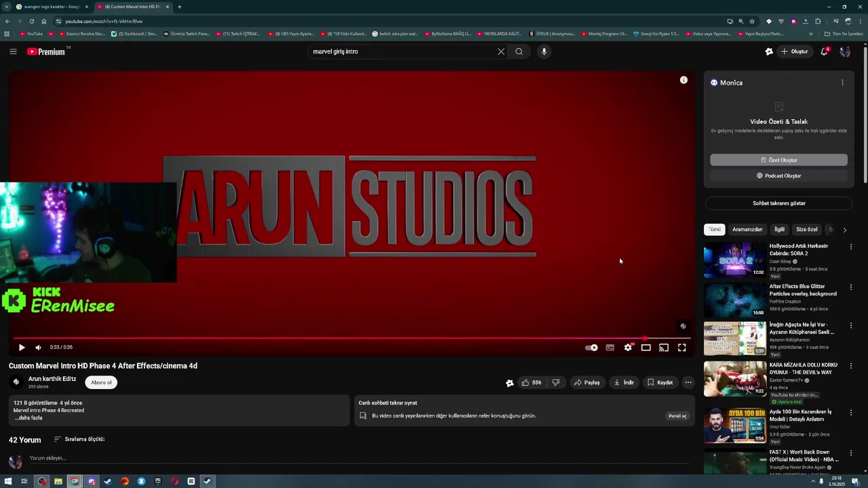Open Monica extension icon near Oluştur
Screen dimensions: 868x488
pyautogui.click(x=769, y=52)
